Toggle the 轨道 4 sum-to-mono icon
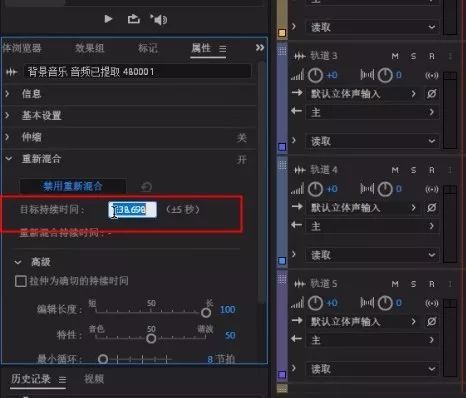This screenshot has width=466, height=398. click(x=432, y=190)
